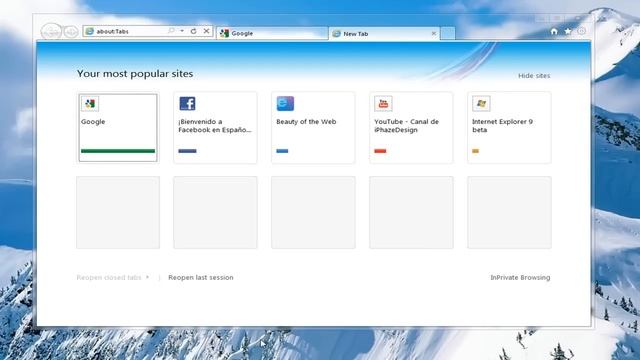
Task: Click the Google favicon in its tile
Action: 90,104
